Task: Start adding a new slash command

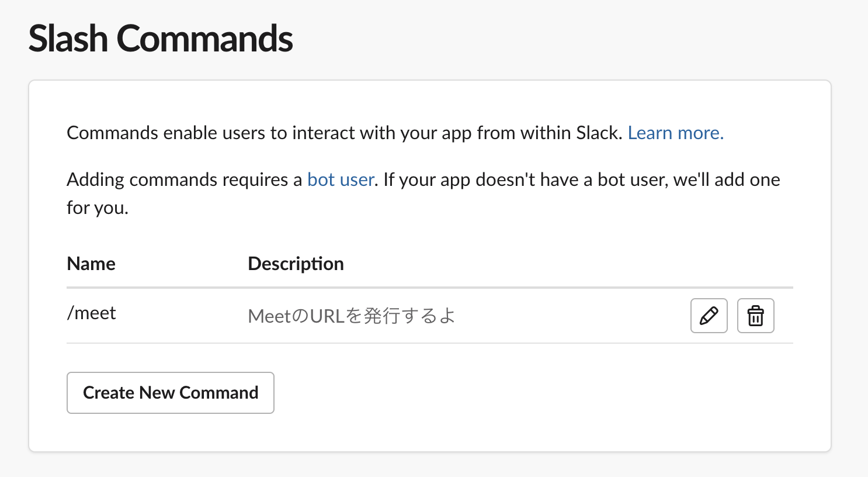Action: 171,393
